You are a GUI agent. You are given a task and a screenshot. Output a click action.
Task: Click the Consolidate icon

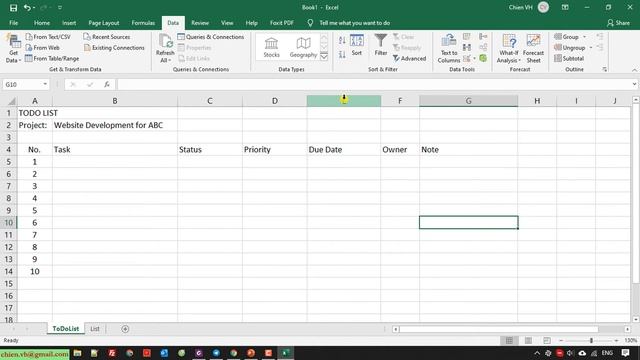point(483,37)
